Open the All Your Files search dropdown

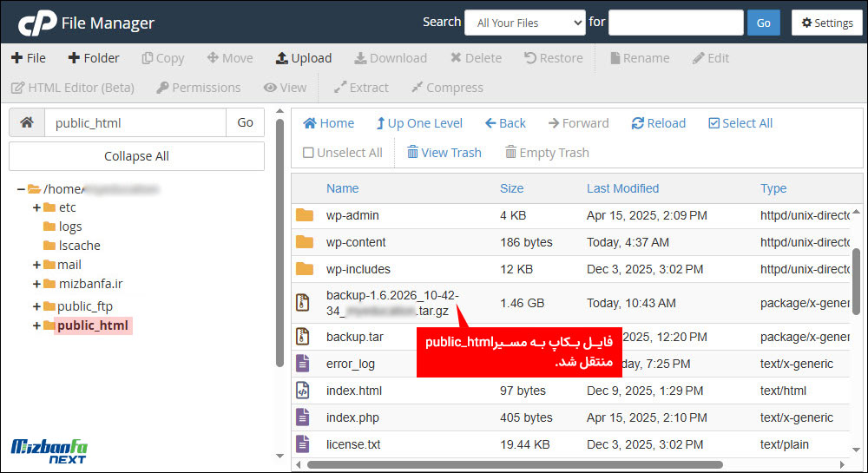tap(524, 23)
